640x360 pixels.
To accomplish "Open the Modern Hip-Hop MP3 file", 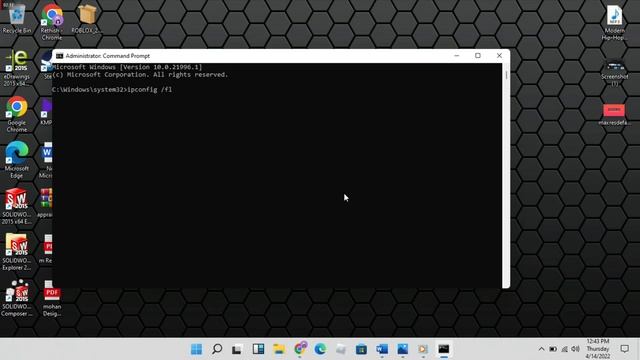I will click(614, 22).
